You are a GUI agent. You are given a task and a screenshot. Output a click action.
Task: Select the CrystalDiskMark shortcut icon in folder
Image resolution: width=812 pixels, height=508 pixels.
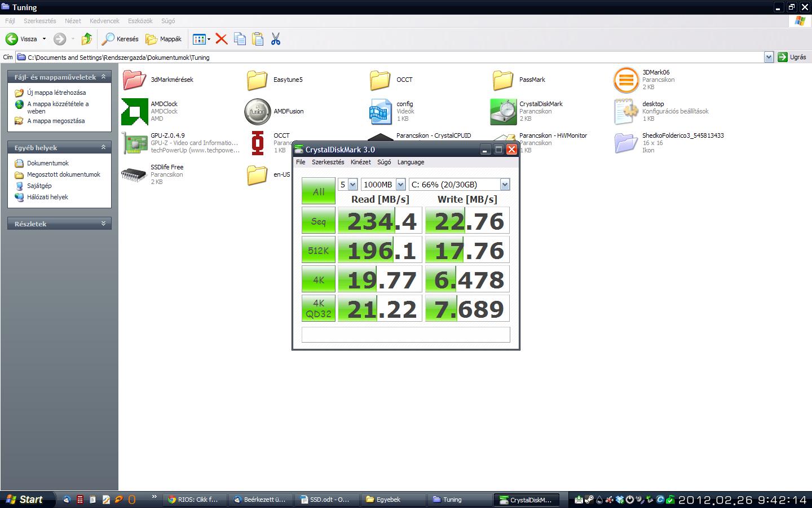pyautogui.click(x=504, y=112)
